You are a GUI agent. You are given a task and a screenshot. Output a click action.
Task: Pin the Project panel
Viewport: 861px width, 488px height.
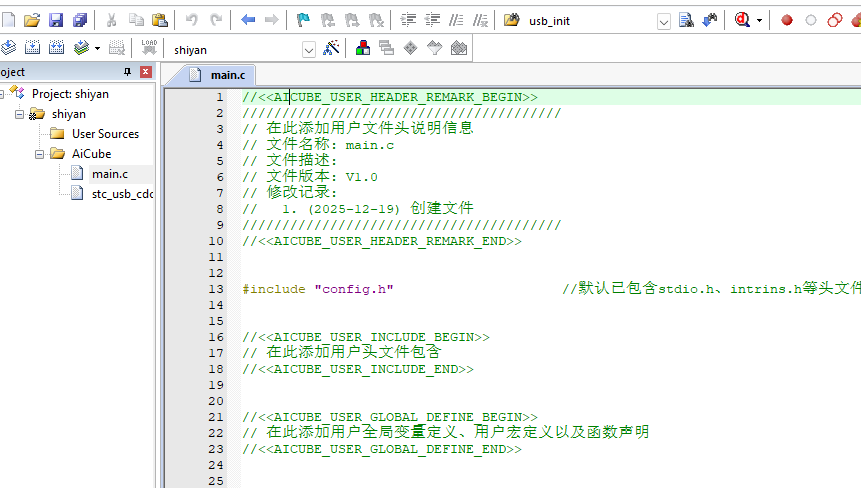tap(127, 72)
